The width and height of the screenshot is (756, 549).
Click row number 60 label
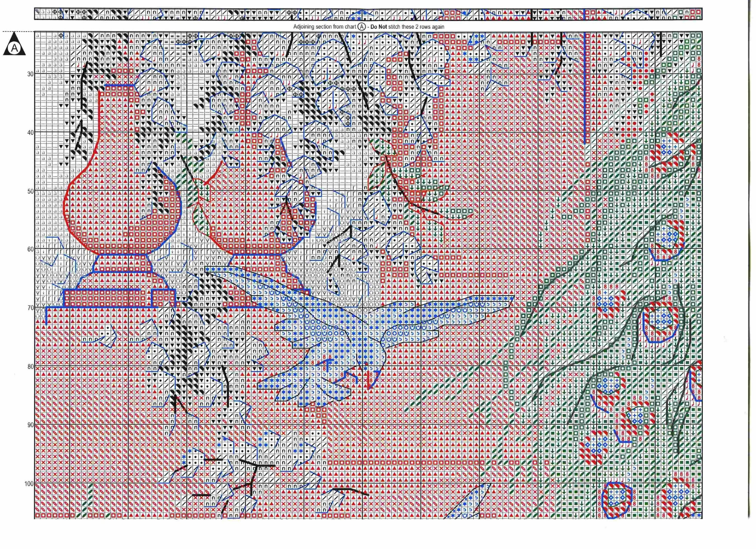pyautogui.click(x=30, y=249)
